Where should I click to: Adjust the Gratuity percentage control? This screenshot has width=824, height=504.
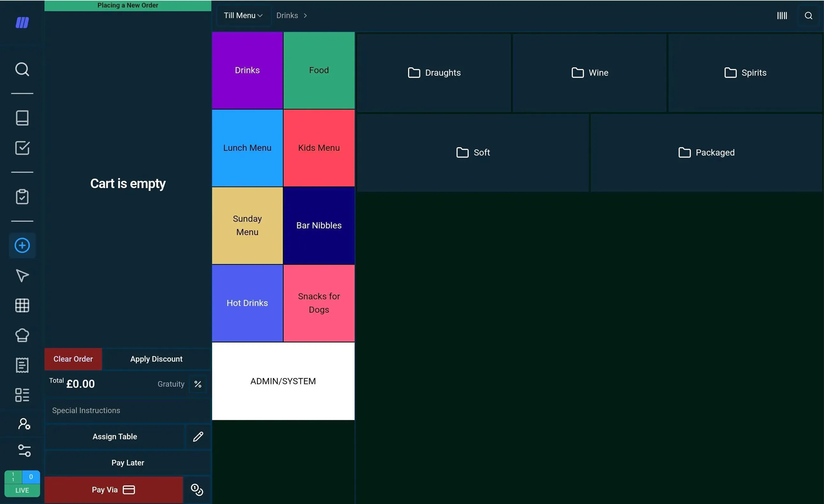pyautogui.click(x=198, y=384)
